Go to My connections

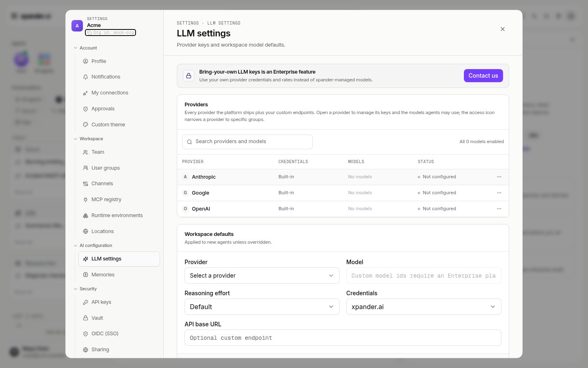[x=119, y=93]
